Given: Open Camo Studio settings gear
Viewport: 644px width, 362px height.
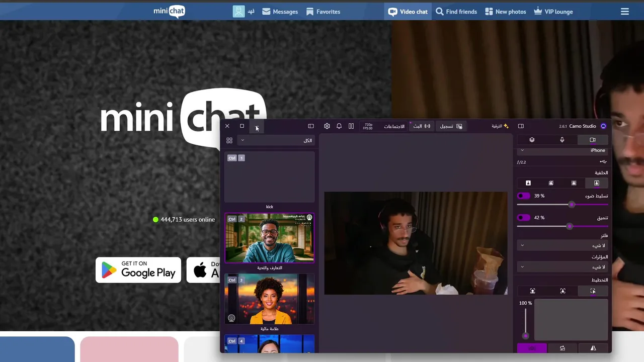Looking at the screenshot, I should point(327,126).
